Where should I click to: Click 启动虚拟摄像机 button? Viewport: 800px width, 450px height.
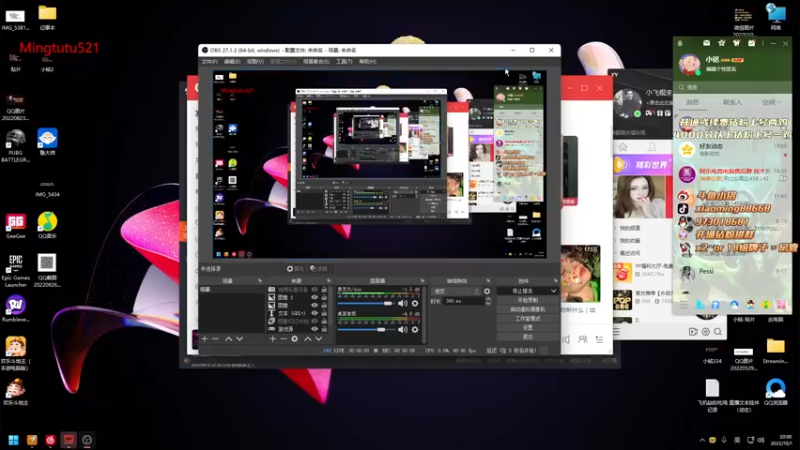point(528,310)
